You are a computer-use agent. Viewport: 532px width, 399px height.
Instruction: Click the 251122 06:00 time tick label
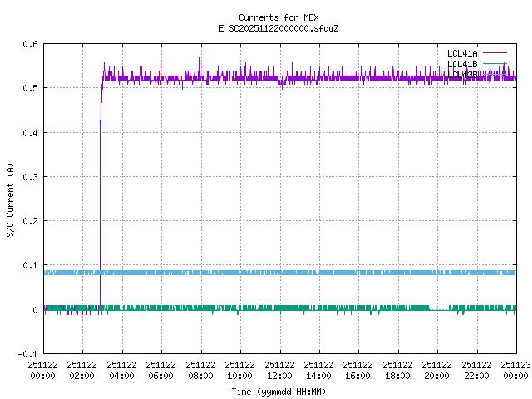coord(161,370)
